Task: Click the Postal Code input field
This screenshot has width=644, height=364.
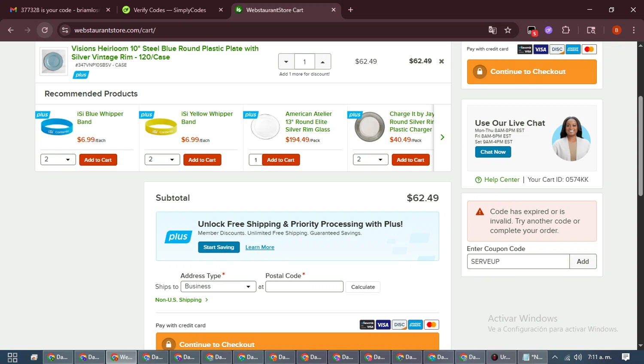Action: coord(304,287)
